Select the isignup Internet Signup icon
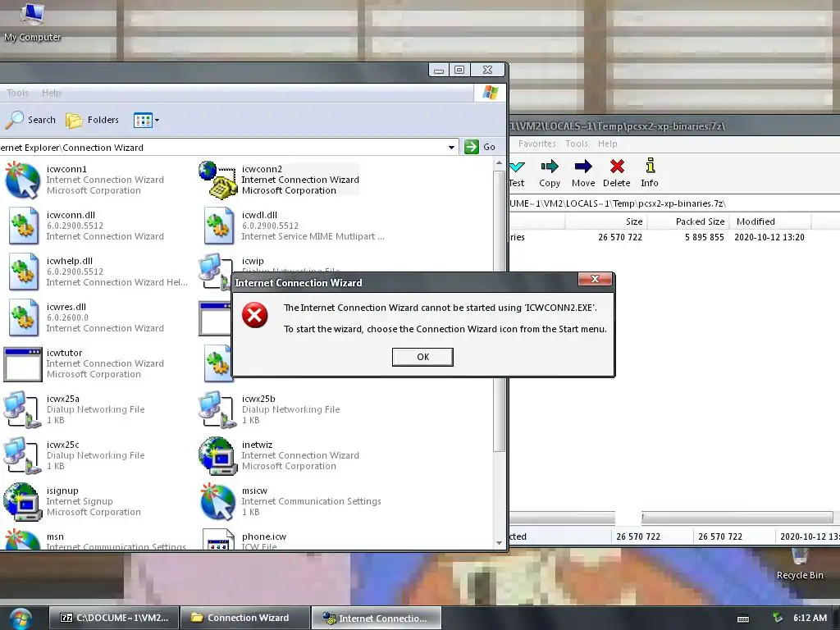This screenshot has height=630, width=840. [22, 502]
